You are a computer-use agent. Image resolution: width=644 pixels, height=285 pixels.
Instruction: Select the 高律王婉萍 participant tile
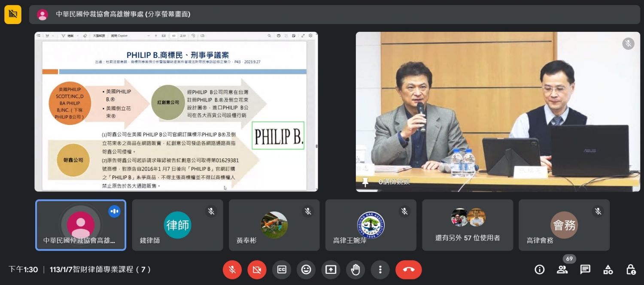(x=371, y=225)
